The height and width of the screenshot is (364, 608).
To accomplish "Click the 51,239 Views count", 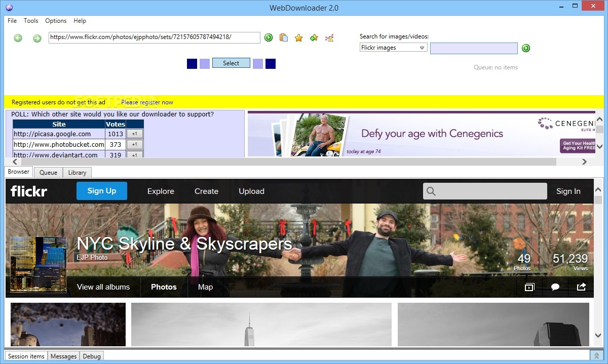I will point(571,262).
